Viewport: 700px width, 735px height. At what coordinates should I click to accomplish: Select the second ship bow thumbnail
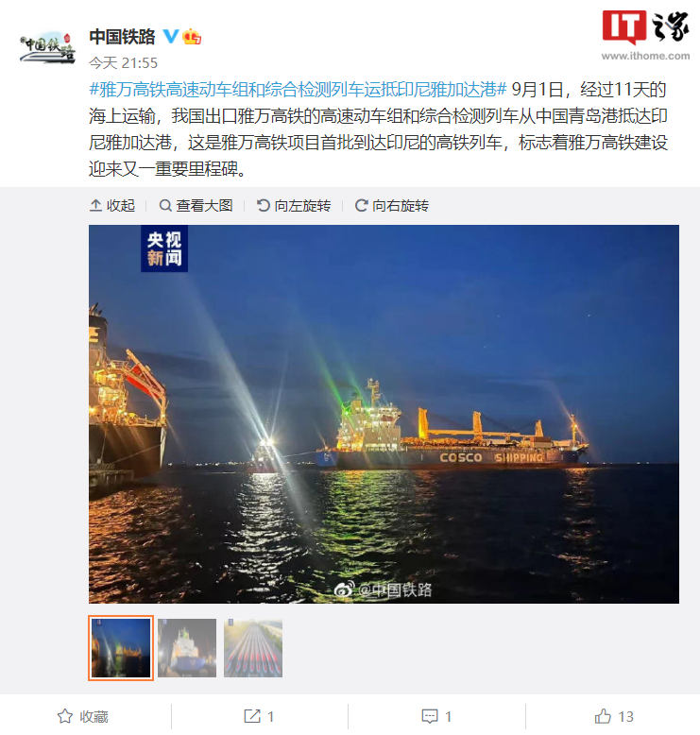(x=187, y=648)
